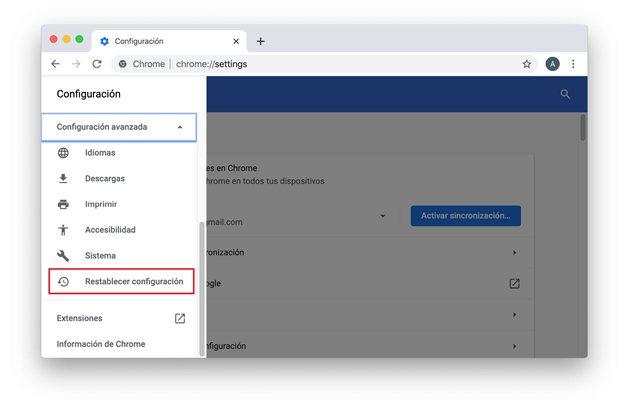The image size is (643, 405).
Task: Click the accessibility person icon
Action: [63, 230]
